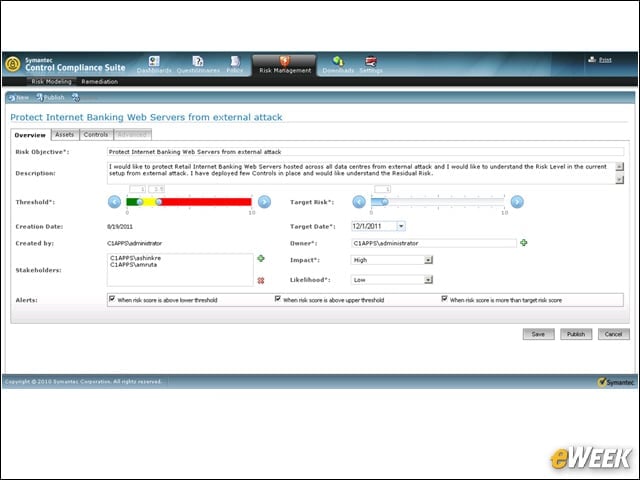The width and height of the screenshot is (640, 480).
Task: Click the red zone of the Threshold bar
Action: [x=205, y=202]
